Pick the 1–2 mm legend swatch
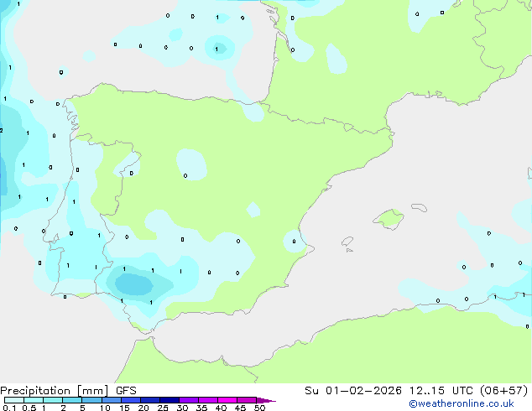 click(x=53, y=400)
